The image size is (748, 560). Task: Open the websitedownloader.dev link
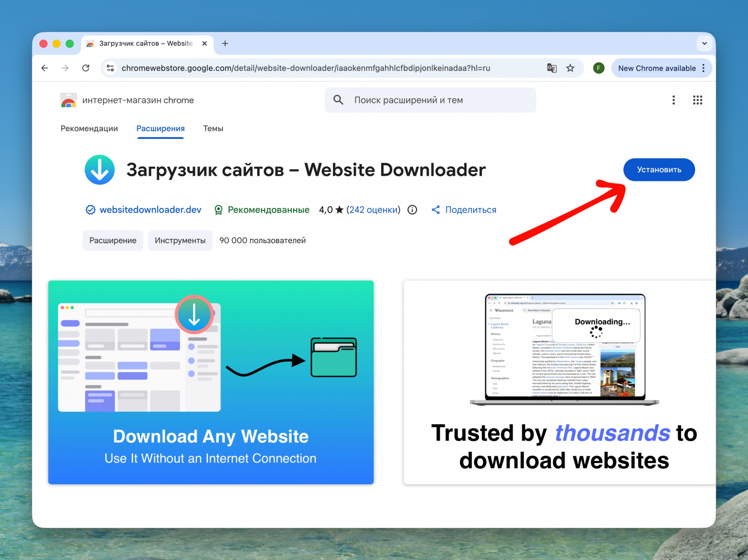point(151,209)
